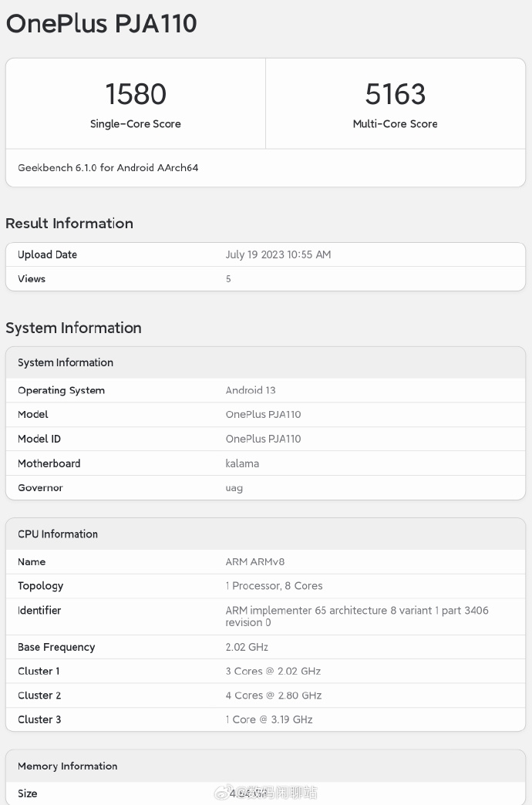Select the ARM ARMv8 name value

click(x=254, y=562)
